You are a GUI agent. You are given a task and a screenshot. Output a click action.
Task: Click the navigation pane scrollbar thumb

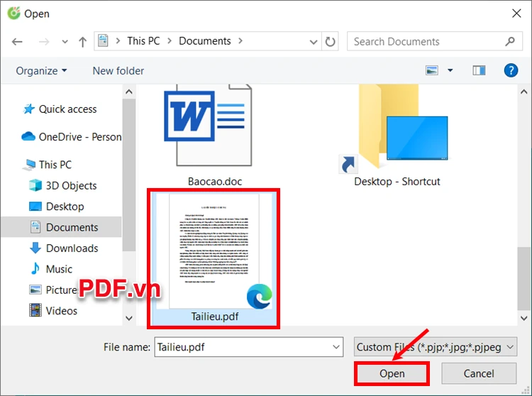point(129,175)
